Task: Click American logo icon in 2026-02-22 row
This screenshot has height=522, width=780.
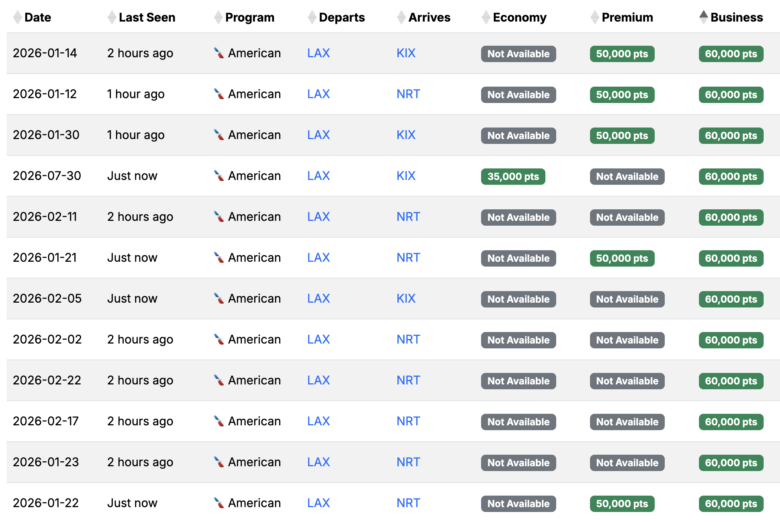Action: coord(218,381)
